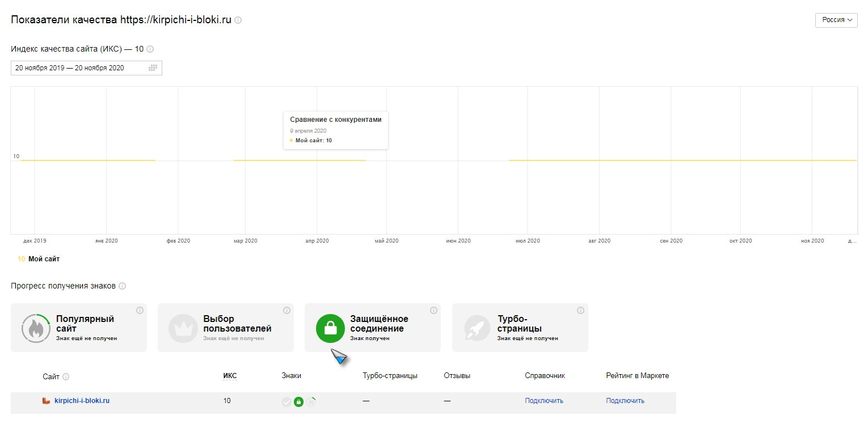
Task: Click info icon next to Сайт column header
Action: [66, 377]
